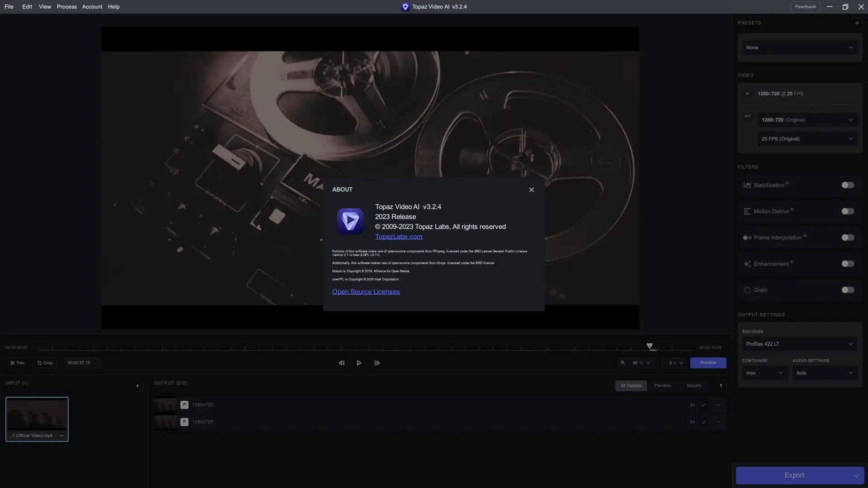Select the Crop tool
This screenshot has height=488, width=868.
[45, 363]
